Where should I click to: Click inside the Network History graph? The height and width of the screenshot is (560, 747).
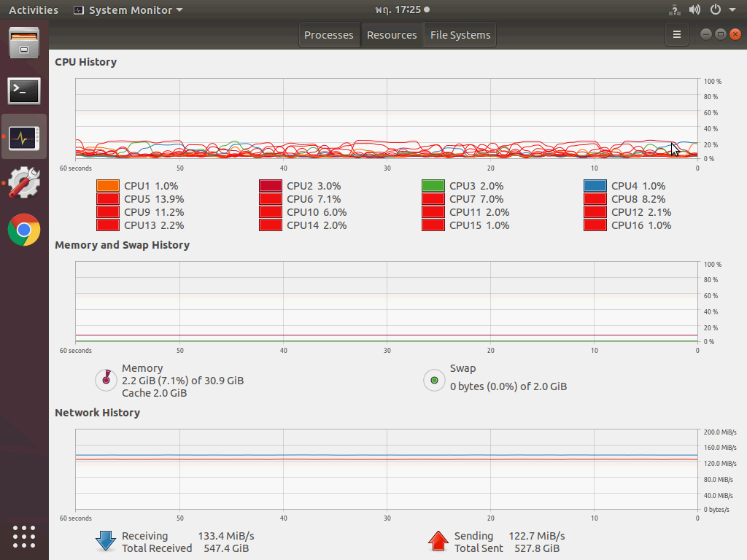pyautogui.click(x=387, y=469)
